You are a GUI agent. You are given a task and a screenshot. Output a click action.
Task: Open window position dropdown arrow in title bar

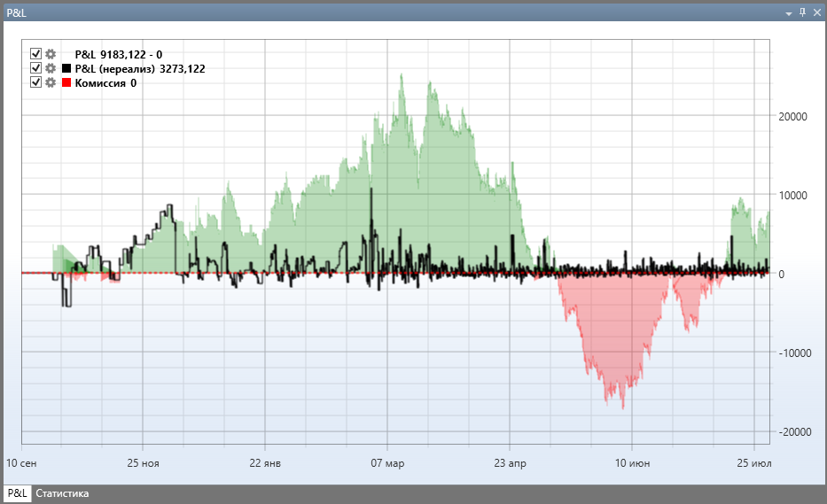click(789, 13)
